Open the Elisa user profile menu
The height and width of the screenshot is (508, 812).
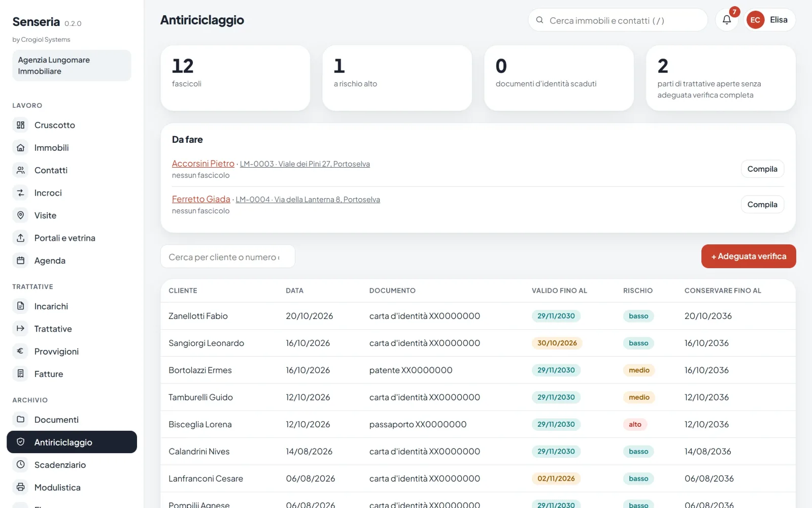770,20
